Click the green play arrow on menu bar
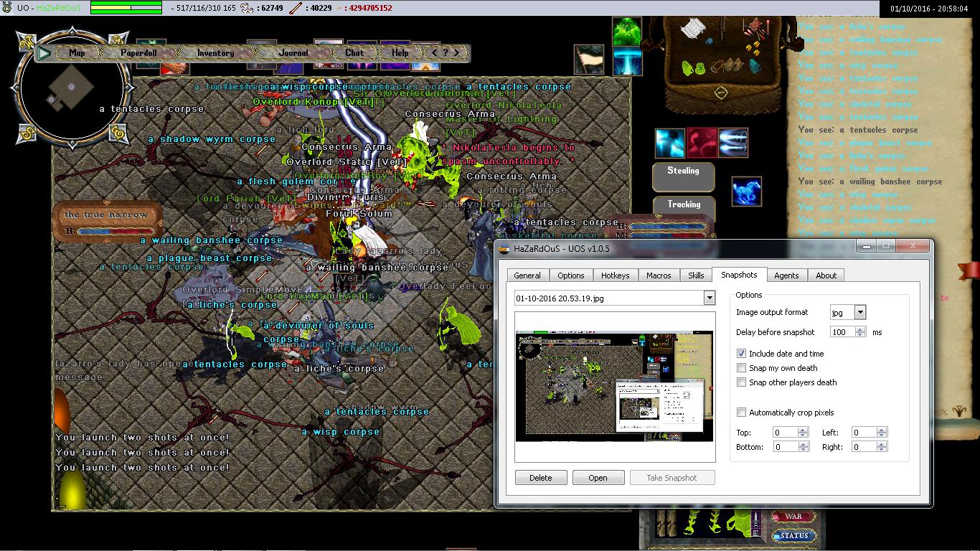The image size is (980, 551). coord(44,52)
